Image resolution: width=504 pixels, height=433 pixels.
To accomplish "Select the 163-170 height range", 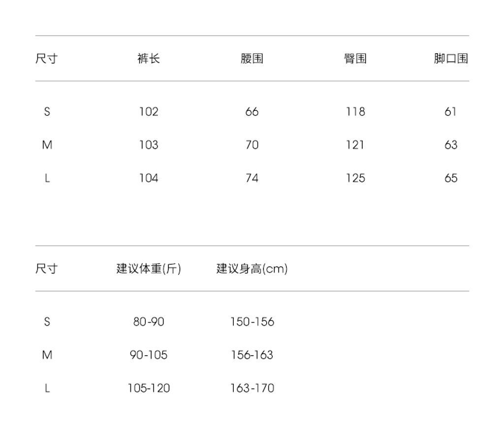I will (252, 388).
